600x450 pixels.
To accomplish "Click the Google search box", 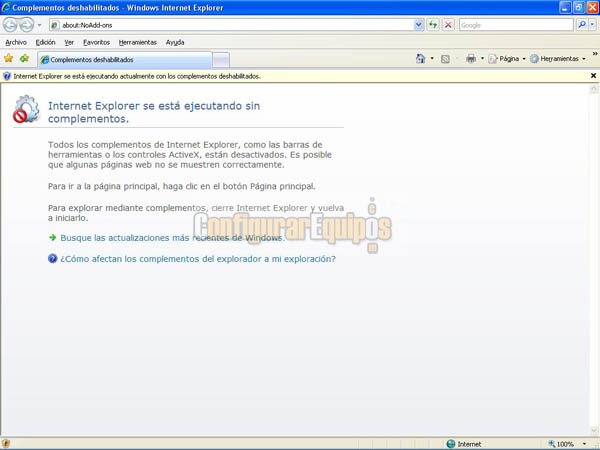I will 516,25.
